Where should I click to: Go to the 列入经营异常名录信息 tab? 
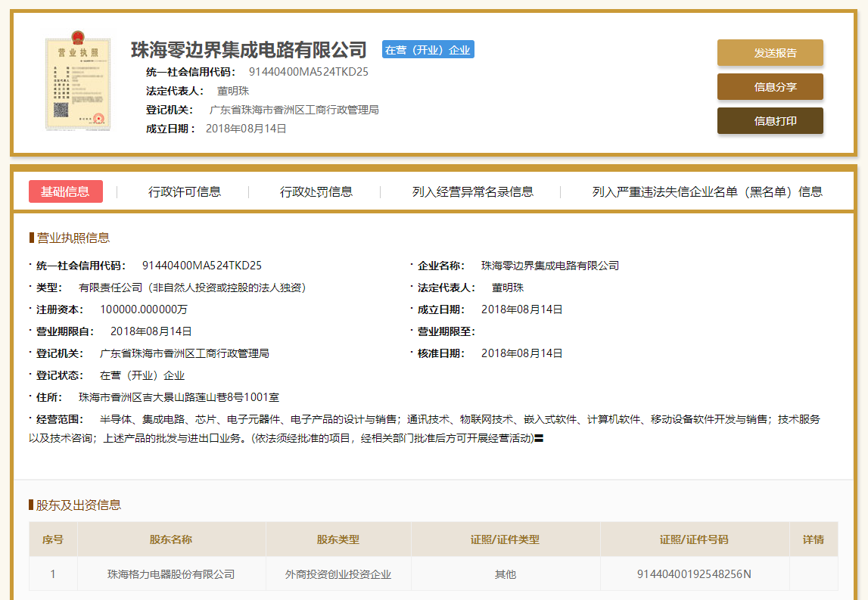[x=472, y=191]
